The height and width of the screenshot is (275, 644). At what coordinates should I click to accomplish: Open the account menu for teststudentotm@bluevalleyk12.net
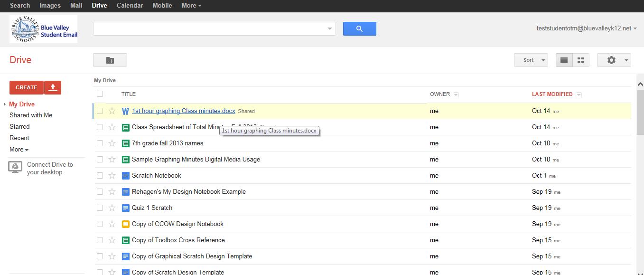(587, 28)
